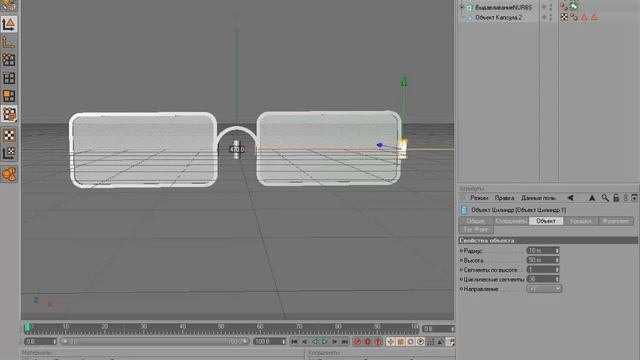Toggle autokeying red button
640x360 pixels.
tap(368, 342)
